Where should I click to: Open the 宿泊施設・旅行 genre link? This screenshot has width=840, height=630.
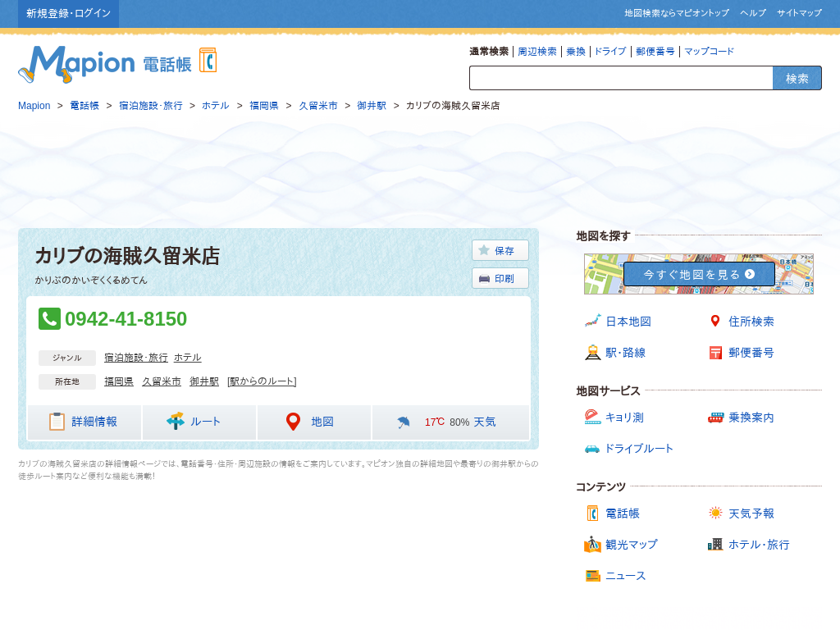click(x=136, y=358)
